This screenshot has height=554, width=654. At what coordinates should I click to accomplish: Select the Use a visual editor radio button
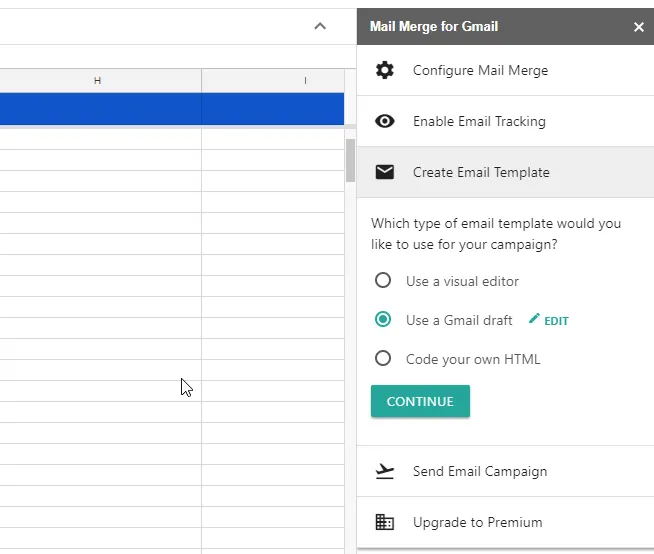[383, 280]
